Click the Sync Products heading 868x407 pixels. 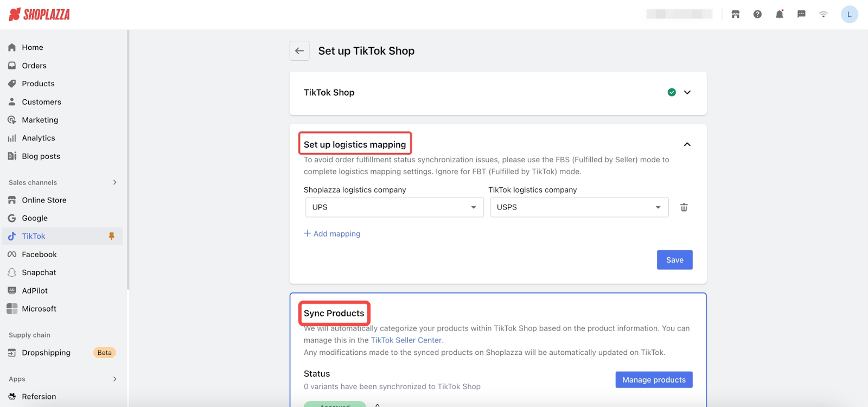click(334, 313)
